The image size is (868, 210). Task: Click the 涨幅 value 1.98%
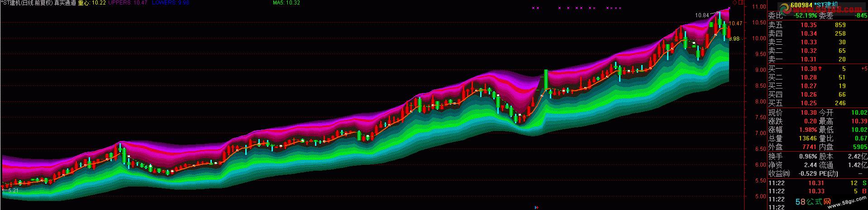(x=808, y=130)
